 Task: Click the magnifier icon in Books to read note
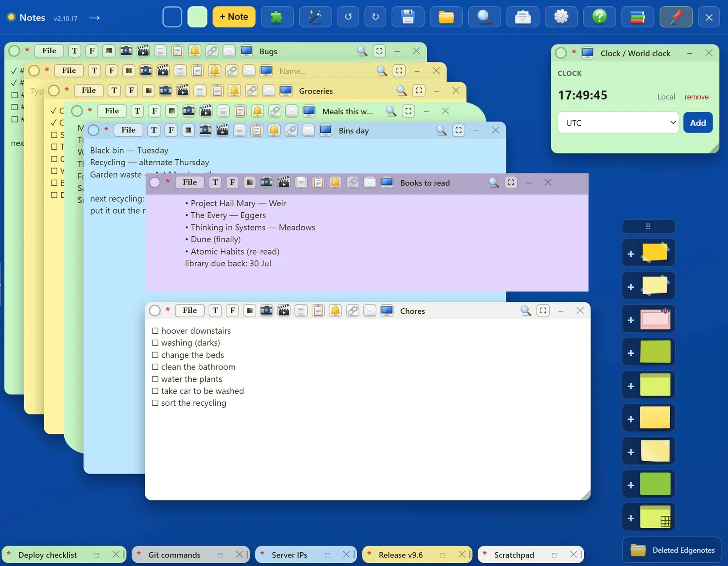[494, 183]
